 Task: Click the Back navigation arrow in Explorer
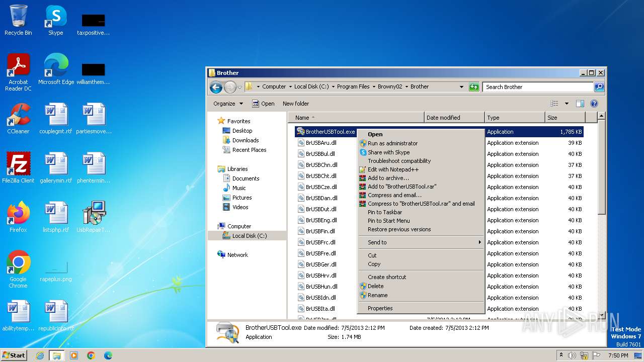(x=216, y=87)
